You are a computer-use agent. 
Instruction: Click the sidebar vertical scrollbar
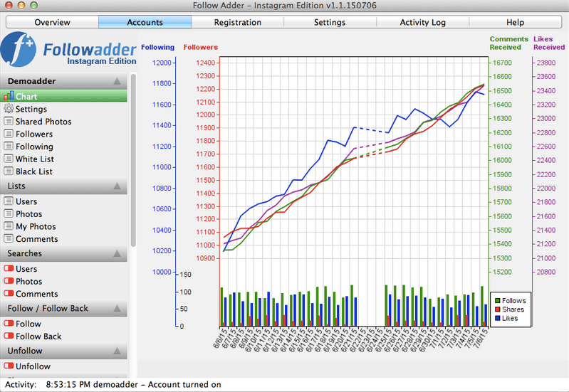pyautogui.click(x=133, y=160)
